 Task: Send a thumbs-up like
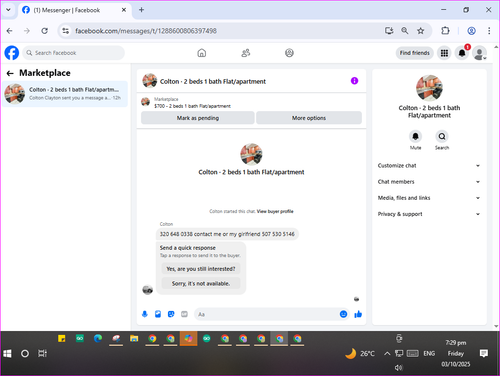(358, 314)
